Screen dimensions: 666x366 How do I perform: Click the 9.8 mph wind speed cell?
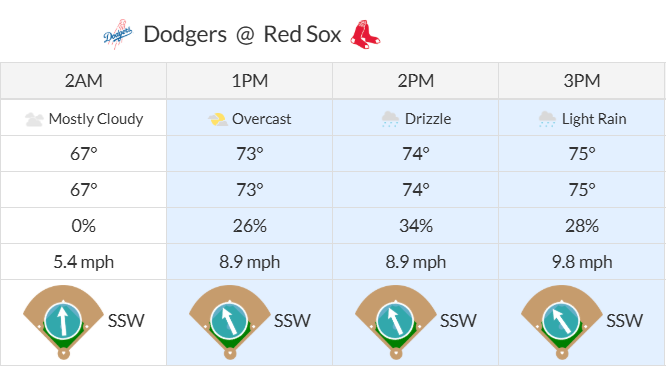tap(582, 262)
